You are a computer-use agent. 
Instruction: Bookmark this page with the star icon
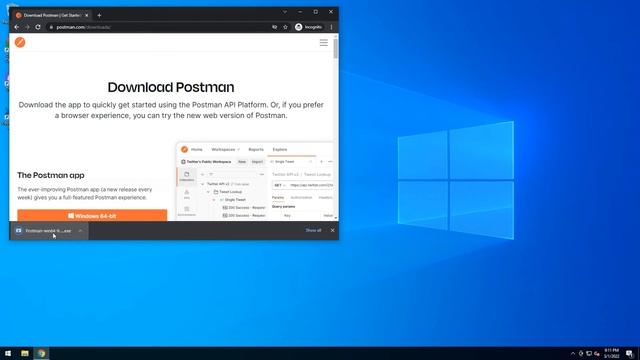[x=285, y=27]
